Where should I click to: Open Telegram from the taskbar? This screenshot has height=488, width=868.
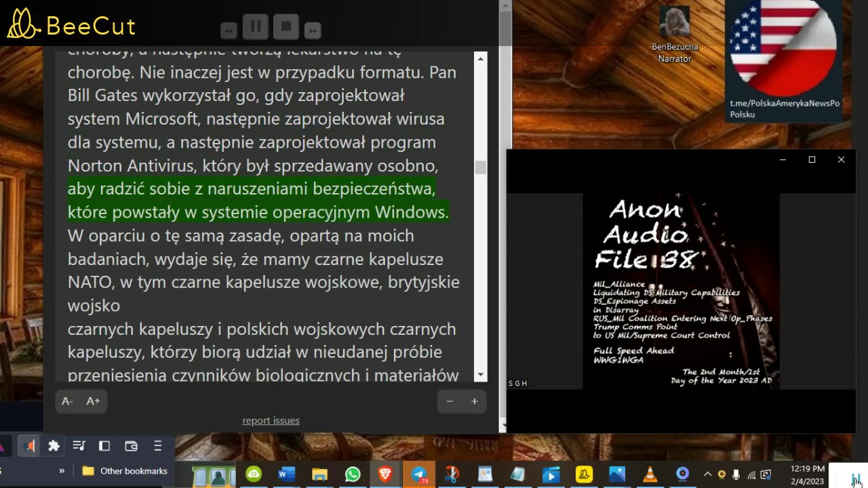[x=419, y=474]
